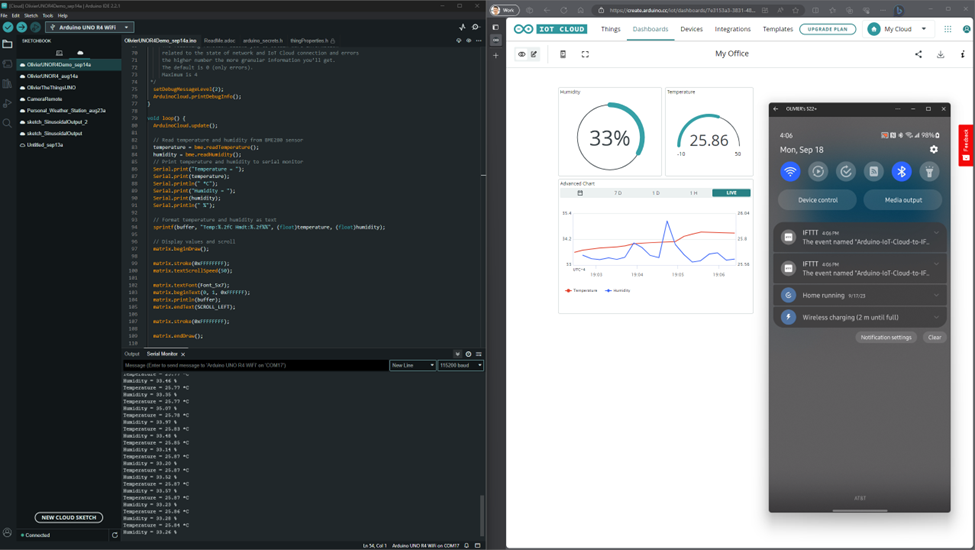Toggle autoscroll icon in Serial Monitor
975x550 pixels.
tap(458, 354)
